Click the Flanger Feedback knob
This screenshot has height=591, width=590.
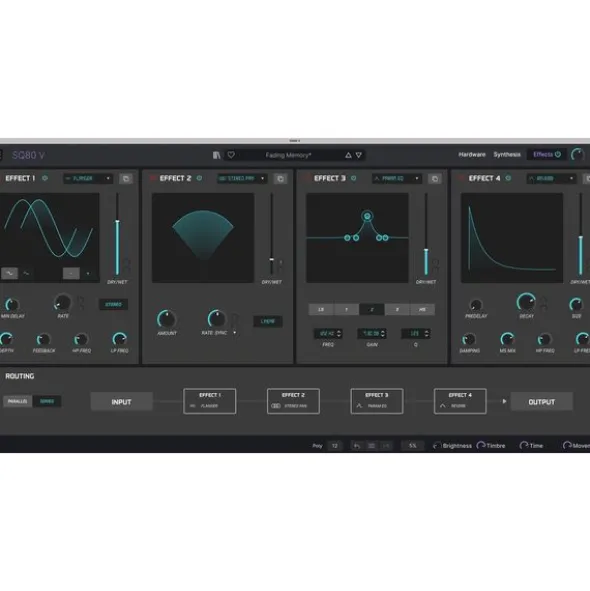pyautogui.click(x=43, y=339)
